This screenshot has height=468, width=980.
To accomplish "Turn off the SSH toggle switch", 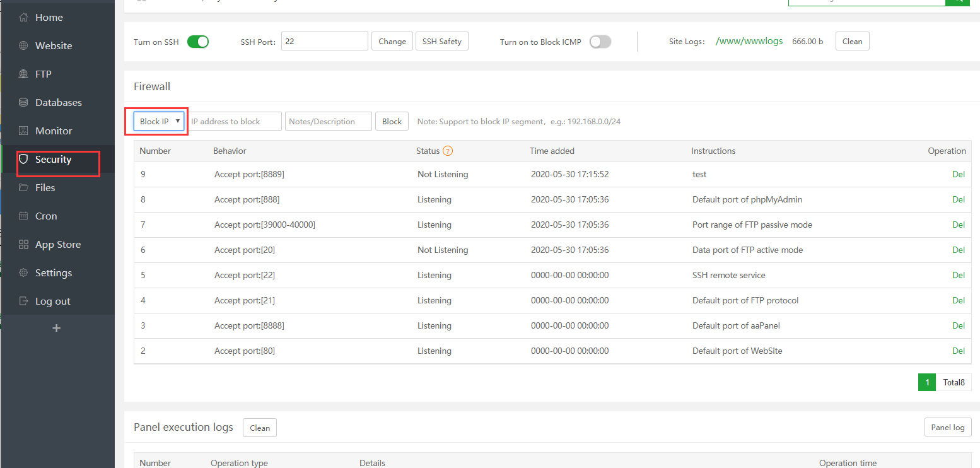I will point(198,42).
